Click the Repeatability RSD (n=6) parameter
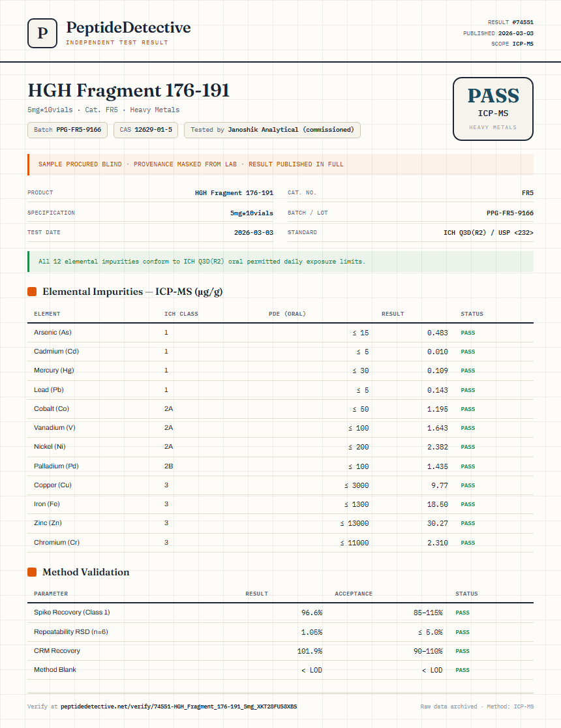 (71, 632)
